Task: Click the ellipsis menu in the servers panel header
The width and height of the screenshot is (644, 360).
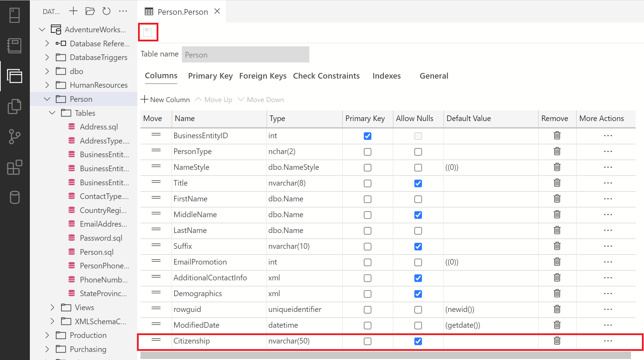Action: (x=123, y=11)
